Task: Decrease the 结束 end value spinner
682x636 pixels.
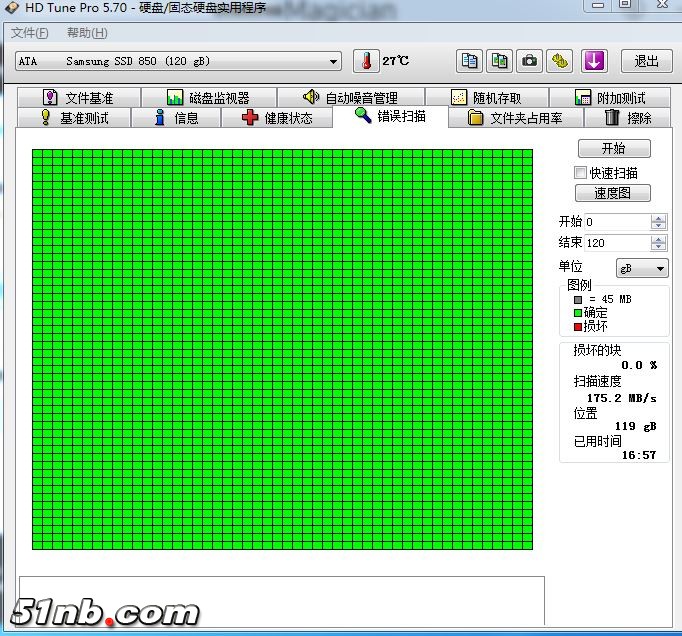Action: coord(658,247)
